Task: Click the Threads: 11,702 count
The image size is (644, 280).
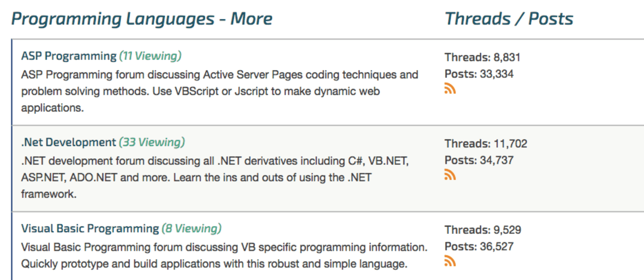Action: (486, 144)
